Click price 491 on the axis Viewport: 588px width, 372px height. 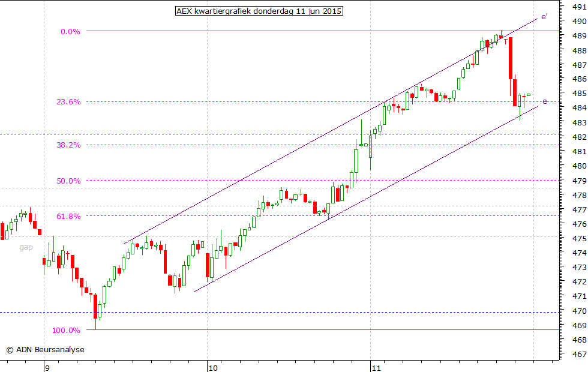coord(580,7)
